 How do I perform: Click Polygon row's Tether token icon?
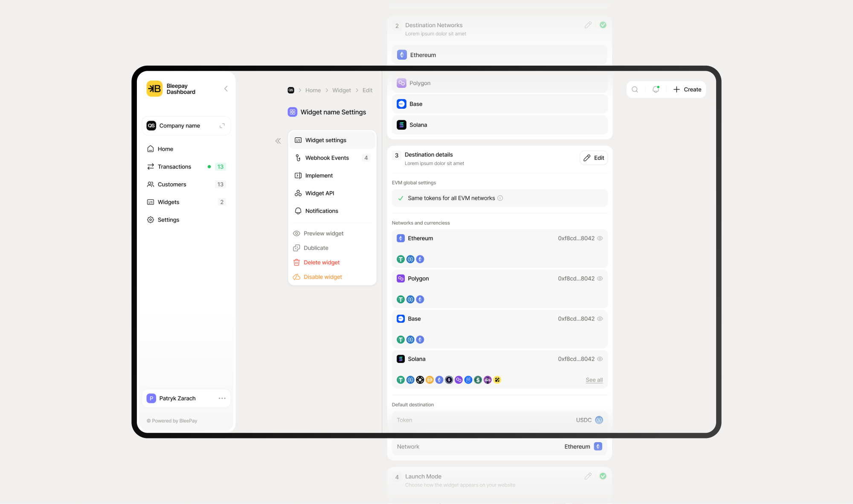(x=400, y=299)
